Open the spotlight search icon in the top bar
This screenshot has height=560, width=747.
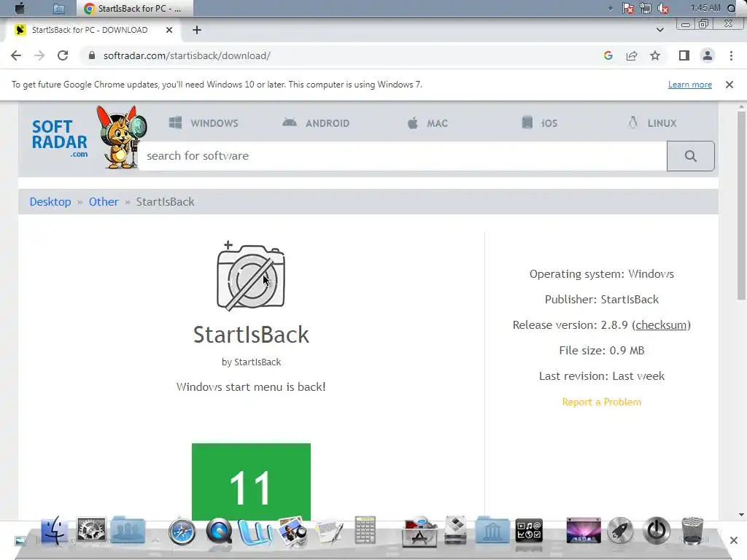click(731, 8)
